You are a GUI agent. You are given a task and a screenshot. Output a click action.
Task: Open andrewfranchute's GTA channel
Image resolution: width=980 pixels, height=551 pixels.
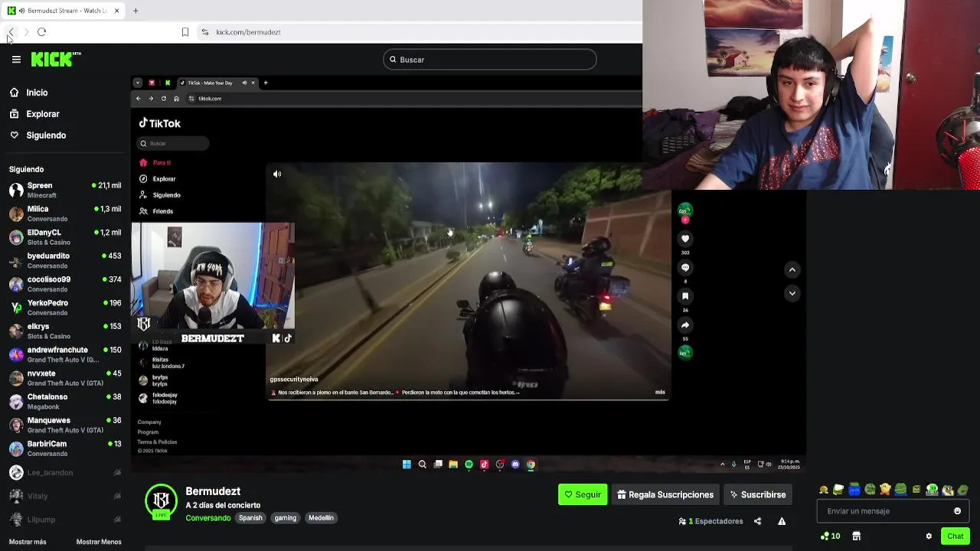tap(65, 354)
